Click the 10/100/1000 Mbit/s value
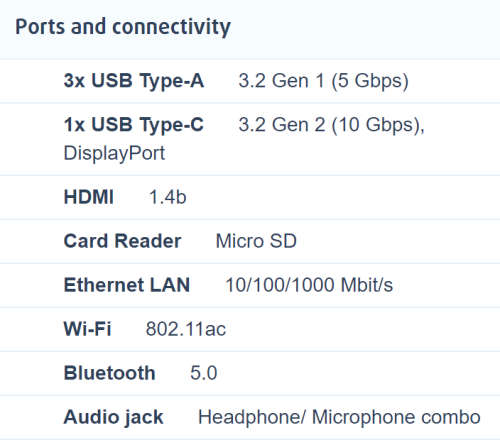The width and height of the screenshot is (500, 440). click(x=309, y=285)
